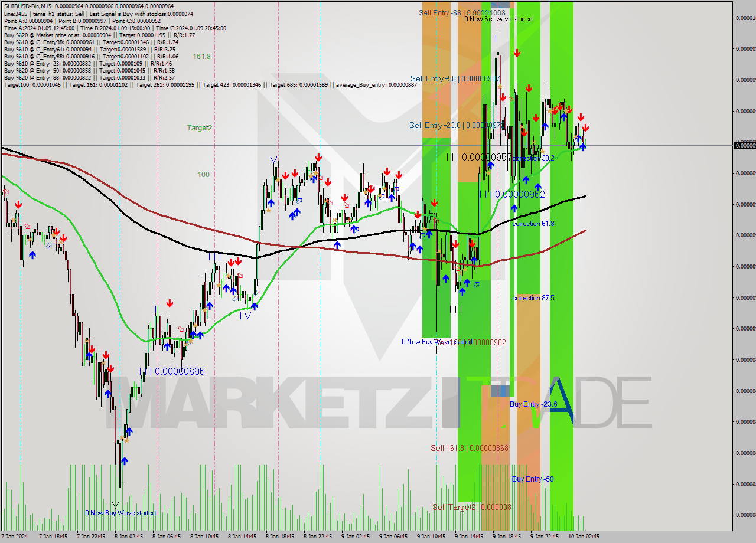Click the '9 Jan 22:45' time label
This screenshot has height=543, width=756.
[x=545, y=537]
